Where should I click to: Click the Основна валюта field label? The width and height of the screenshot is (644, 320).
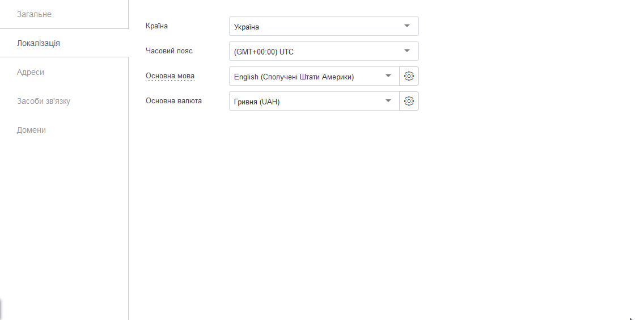tap(173, 101)
